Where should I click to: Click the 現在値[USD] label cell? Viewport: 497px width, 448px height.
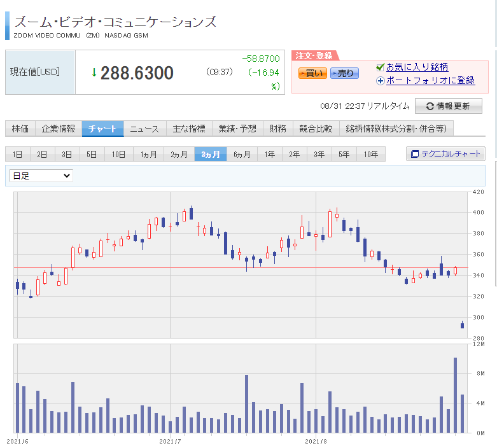click(x=40, y=73)
